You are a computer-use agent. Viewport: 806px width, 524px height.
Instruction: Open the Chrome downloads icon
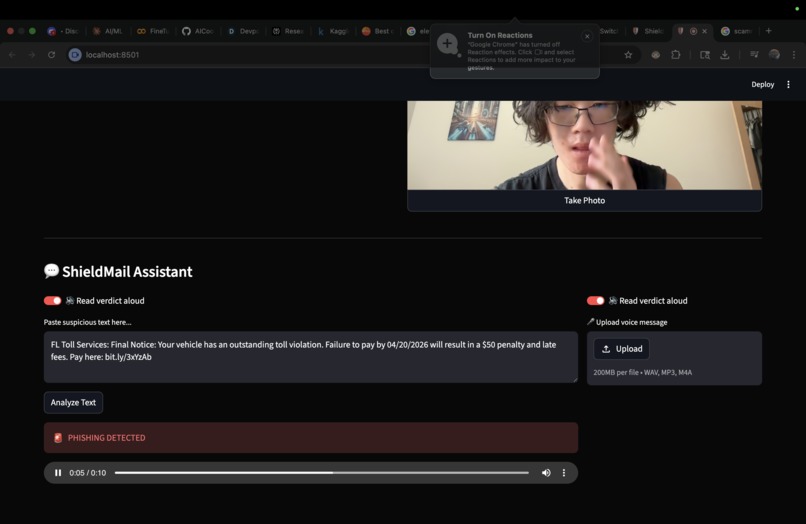click(x=725, y=55)
